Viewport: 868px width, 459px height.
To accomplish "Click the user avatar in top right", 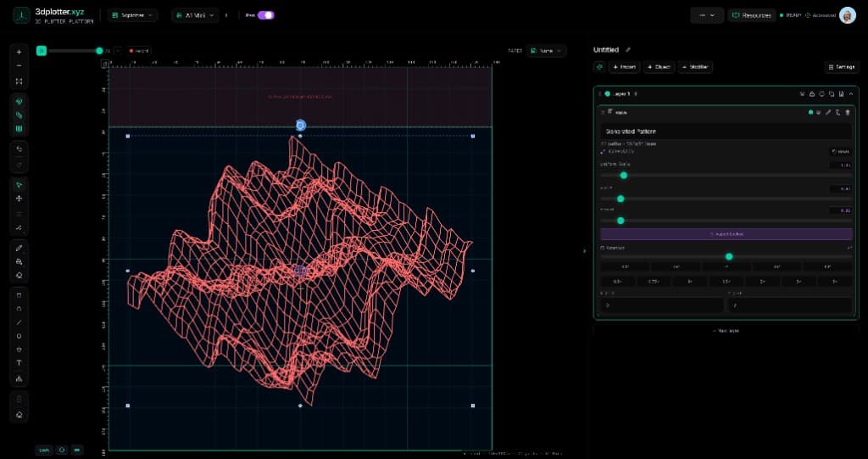I will coord(847,15).
